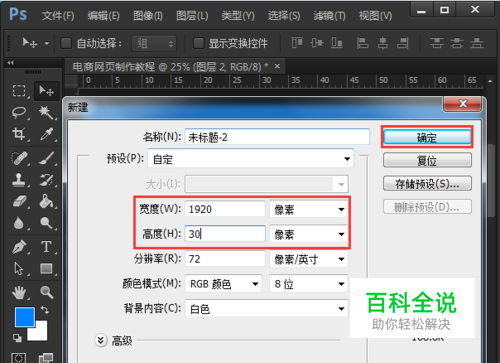
Task: Select the Lasso tool
Action: [x=19, y=112]
